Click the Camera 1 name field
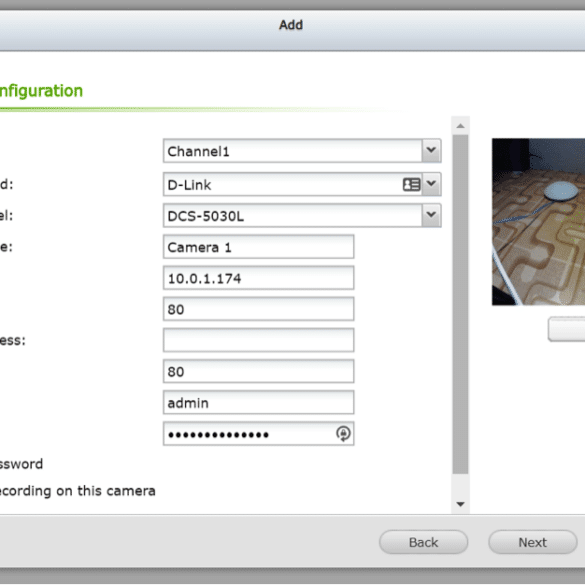This screenshot has height=585, width=585. [x=259, y=247]
